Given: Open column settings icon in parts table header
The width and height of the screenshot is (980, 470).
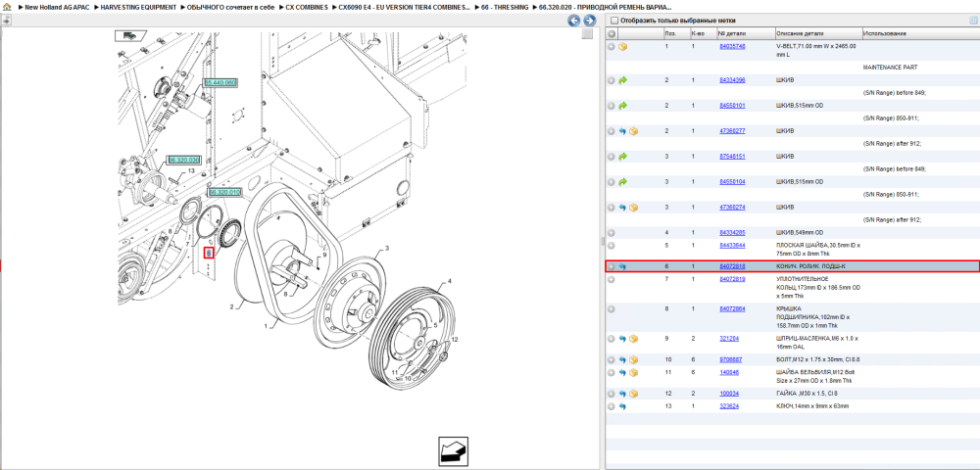Looking at the screenshot, I should coord(972,20).
